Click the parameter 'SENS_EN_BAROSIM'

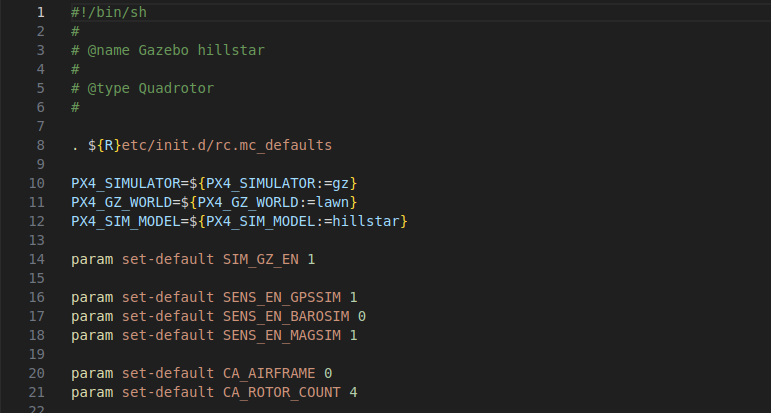pyautogui.click(x=286, y=316)
